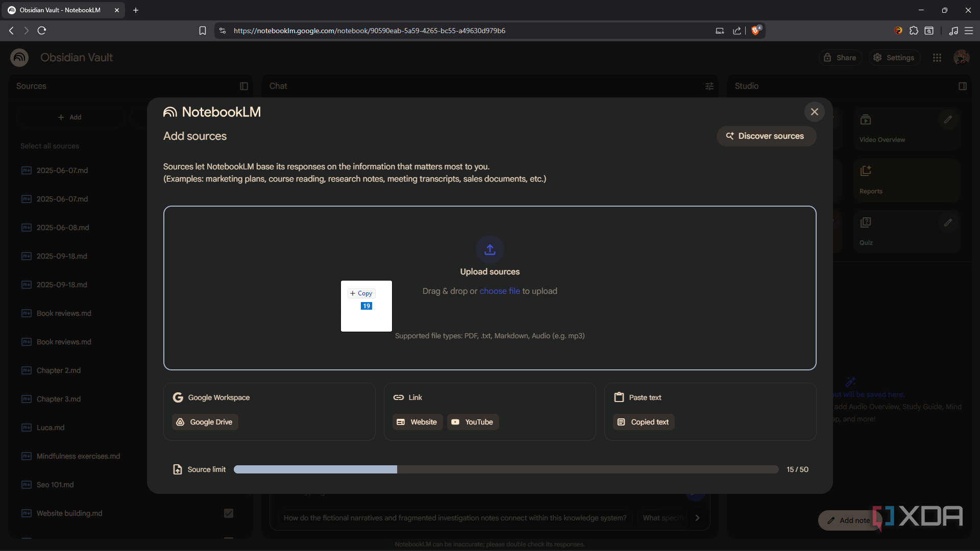Open the Quiz card icon
The image size is (980, 551).
[866, 222]
